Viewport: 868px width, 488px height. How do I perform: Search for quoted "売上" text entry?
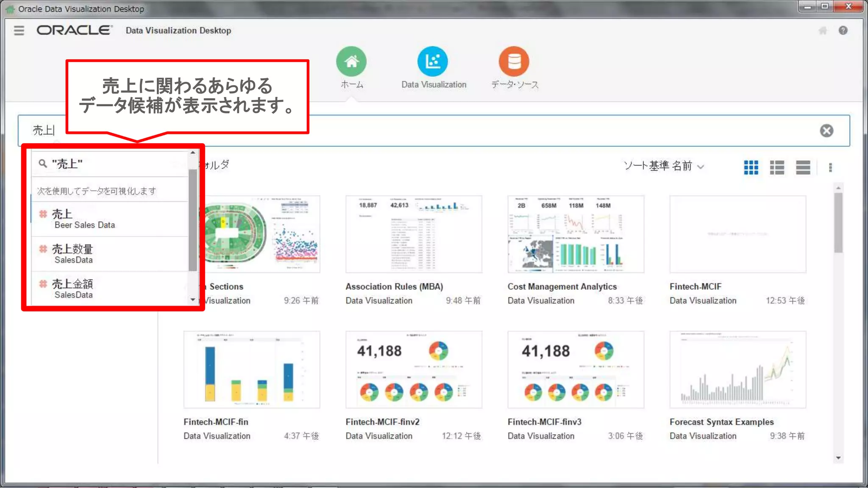(110, 164)
